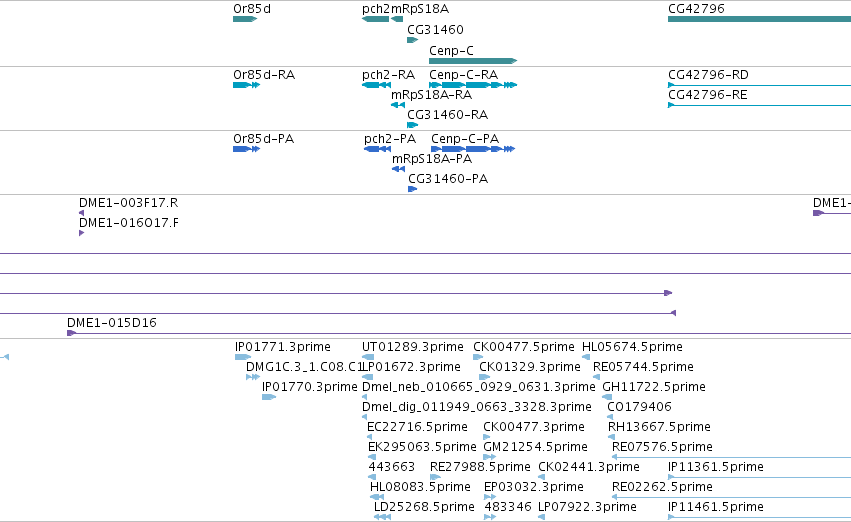851x522 pixels.
Task: Click the DMG1C.3_1.C08.C1 EST label
Action: pyautogui.click(x=304, y=366)
